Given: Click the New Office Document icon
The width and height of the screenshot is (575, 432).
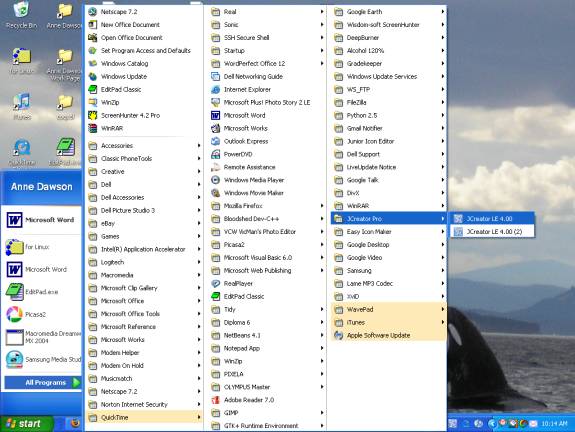Looking at the screenshot, I should pyautogui.click(x=93, y=25).
